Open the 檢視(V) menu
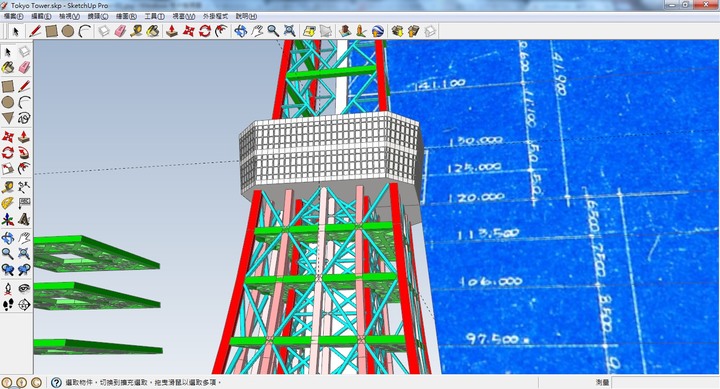The width and height of the screenshot is (720, 389). coord(69,17)
